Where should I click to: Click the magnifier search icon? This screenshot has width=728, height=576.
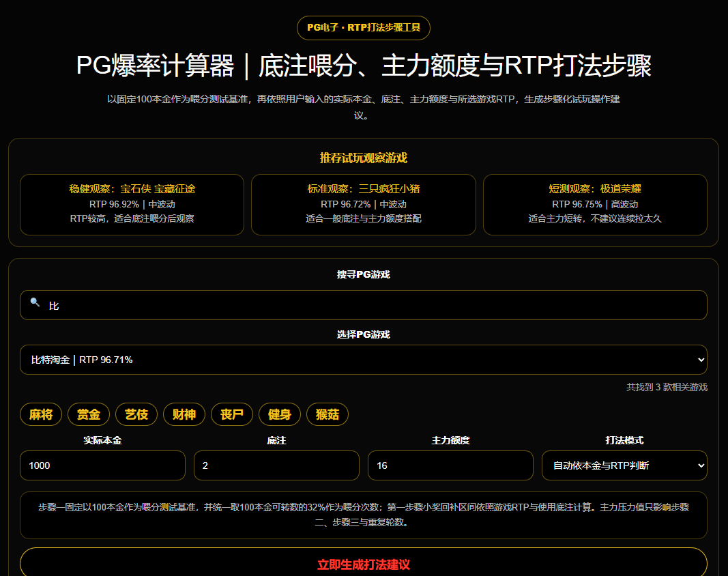pyautogui.click(x=35, y=302)
